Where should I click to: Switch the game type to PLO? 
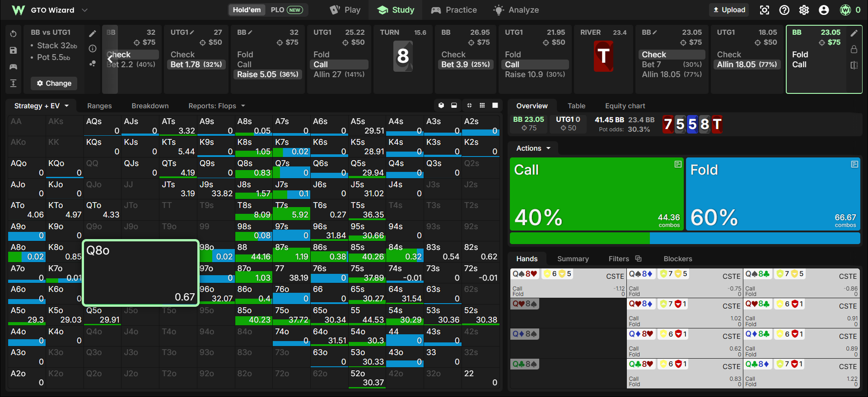(x=286, y=10)
